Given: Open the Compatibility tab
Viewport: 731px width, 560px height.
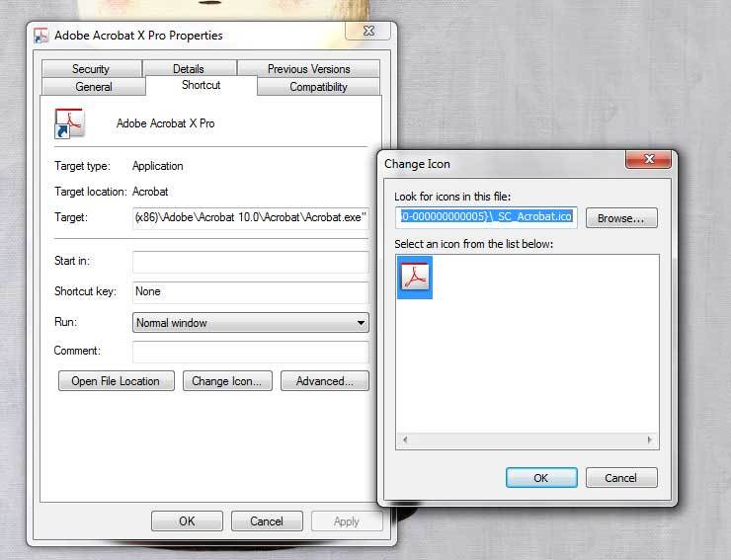Looking at the screenshot, I should point(318,87).
